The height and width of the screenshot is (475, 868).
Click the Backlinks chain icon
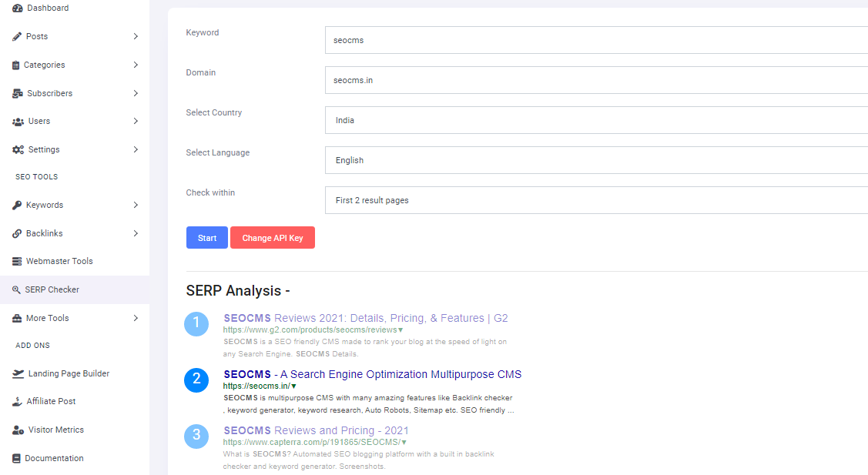(17, 233)
